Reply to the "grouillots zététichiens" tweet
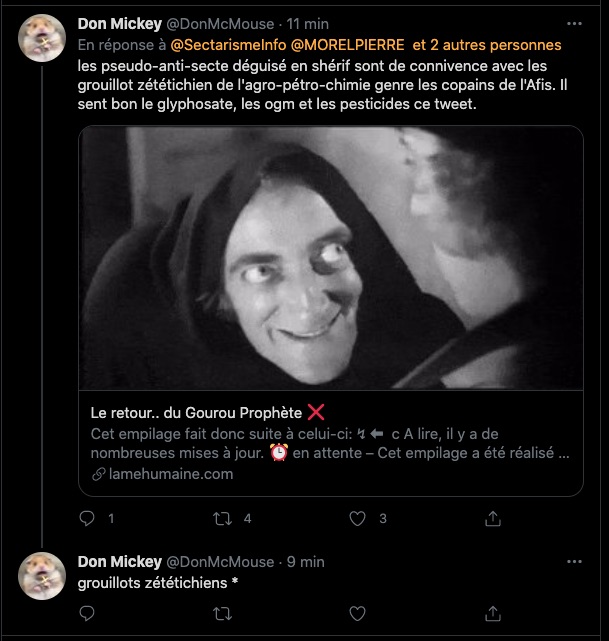The height and width of the screenshot is (641, 609). (x=86, y=614)
